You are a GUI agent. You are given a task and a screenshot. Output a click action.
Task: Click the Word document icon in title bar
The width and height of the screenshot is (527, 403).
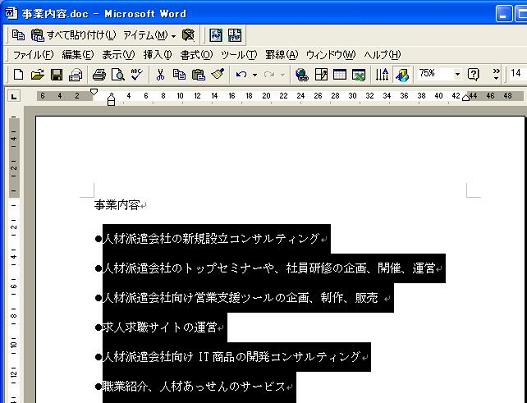11,13
